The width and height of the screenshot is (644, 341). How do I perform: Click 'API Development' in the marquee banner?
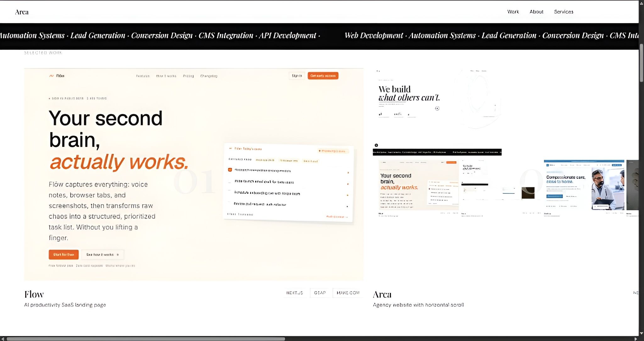(287, 36)
